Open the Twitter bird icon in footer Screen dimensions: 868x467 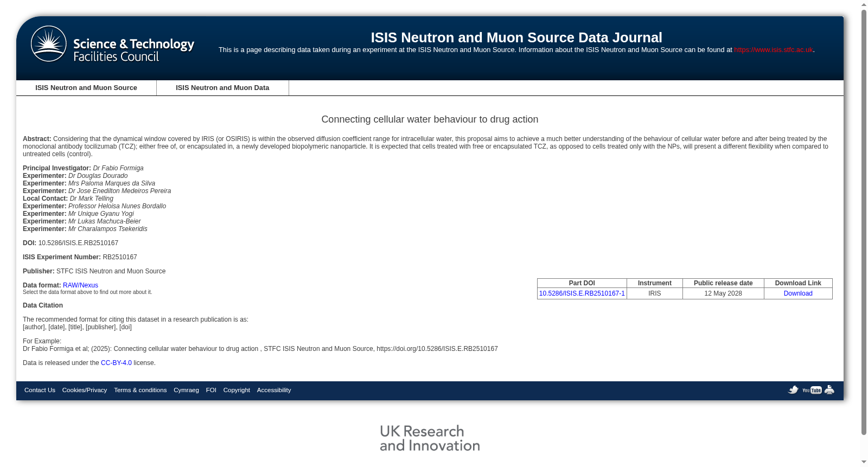pos(793,390)
